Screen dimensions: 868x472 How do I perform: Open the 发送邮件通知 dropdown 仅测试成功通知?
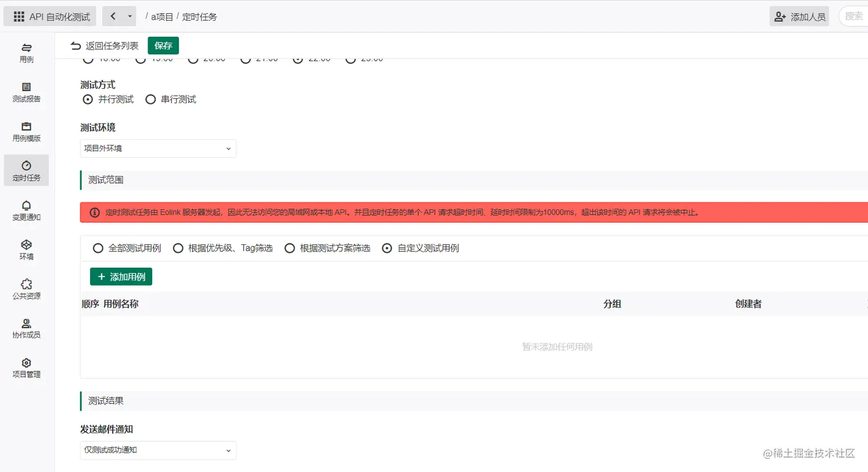(158, 450)
